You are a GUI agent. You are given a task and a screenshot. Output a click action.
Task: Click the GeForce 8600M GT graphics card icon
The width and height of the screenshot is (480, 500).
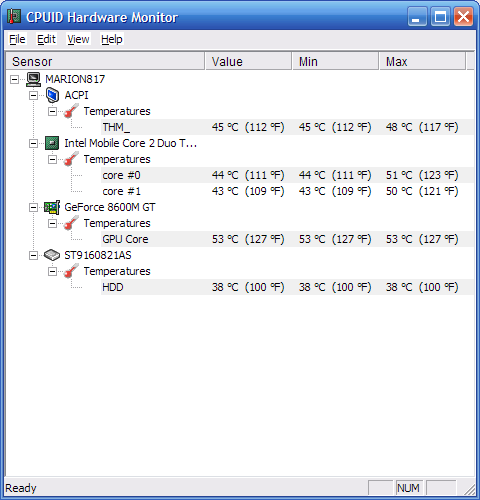click(52, 207)
